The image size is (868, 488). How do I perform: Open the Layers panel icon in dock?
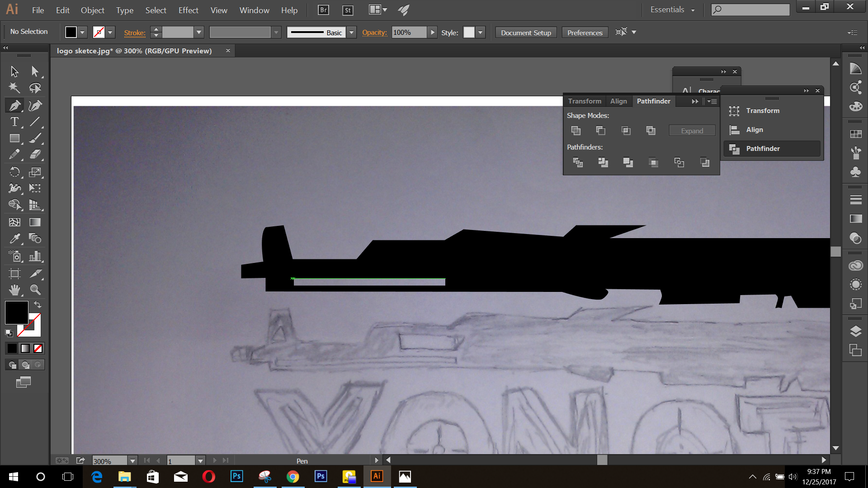tap(855, 332)
